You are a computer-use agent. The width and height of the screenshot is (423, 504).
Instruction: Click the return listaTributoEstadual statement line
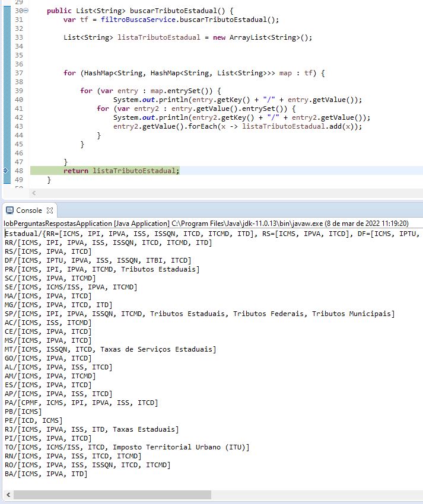tap(121, 171)
